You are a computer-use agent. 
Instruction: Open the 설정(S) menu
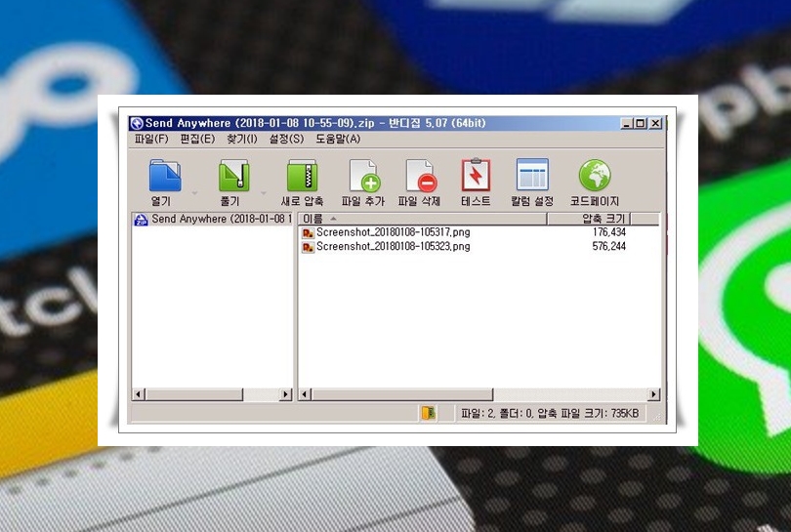pos(286,139)
